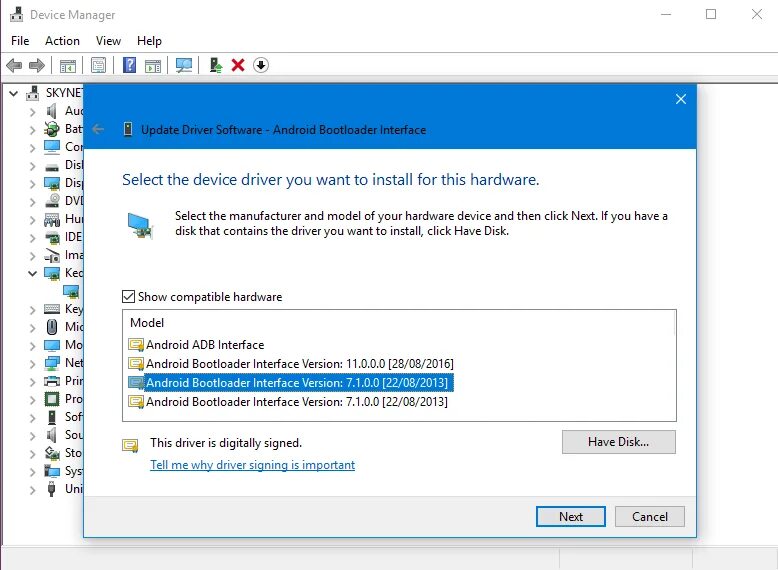Click the Imaging devices icon in tree
Screen dimensions: 778x570
click(x=52, y=255)
